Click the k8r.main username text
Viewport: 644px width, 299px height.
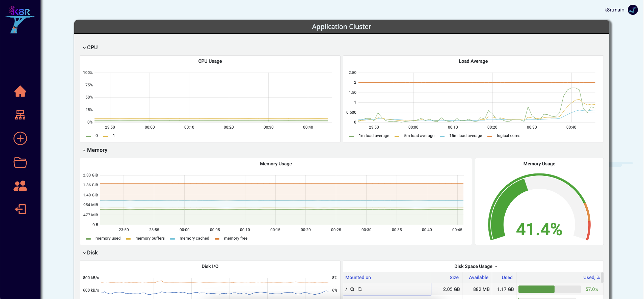click(614, 10)
